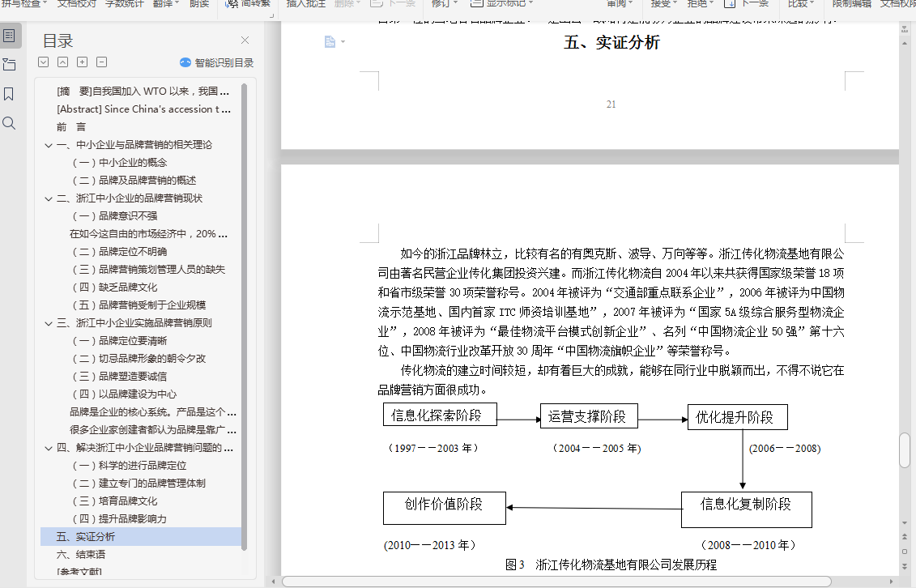
Task: Go to (一)品牌定位要清晰
Action: pyautogui.click(x=120, y=340)
